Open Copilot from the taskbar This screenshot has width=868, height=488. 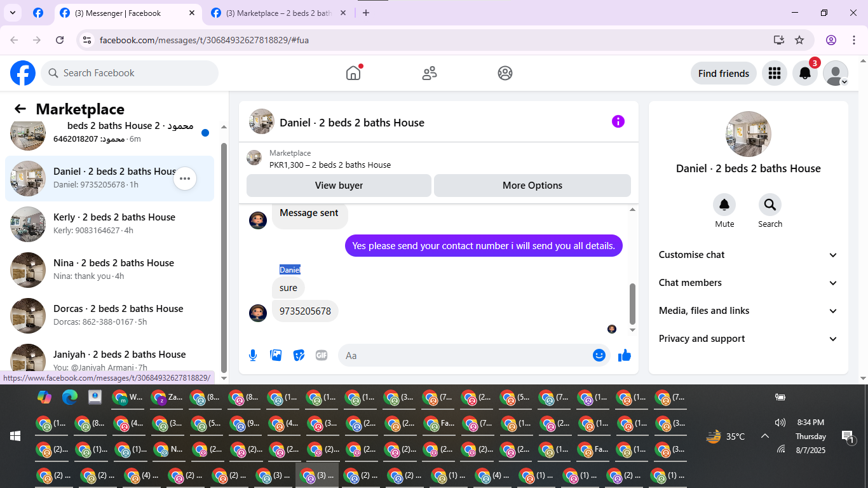[44, 397]
